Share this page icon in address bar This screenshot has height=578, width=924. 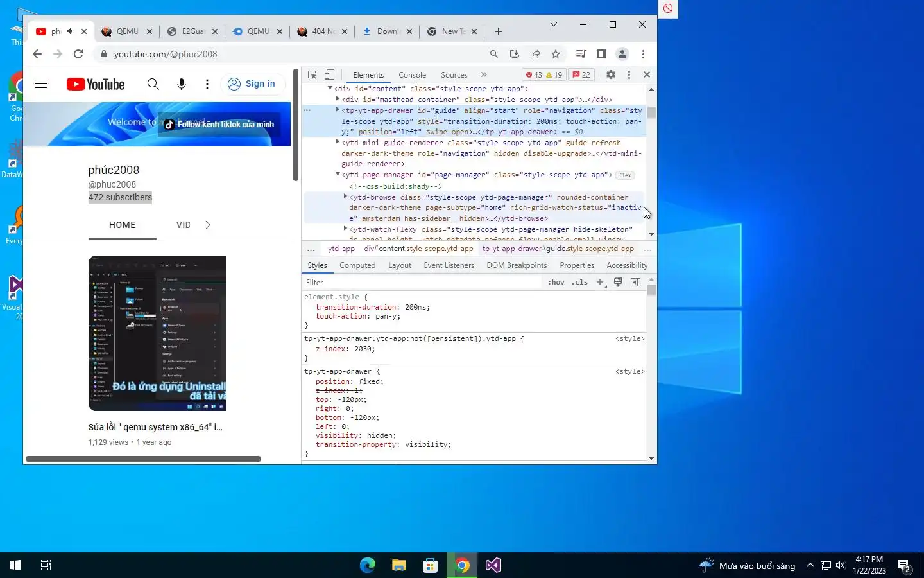pos(535,54)
